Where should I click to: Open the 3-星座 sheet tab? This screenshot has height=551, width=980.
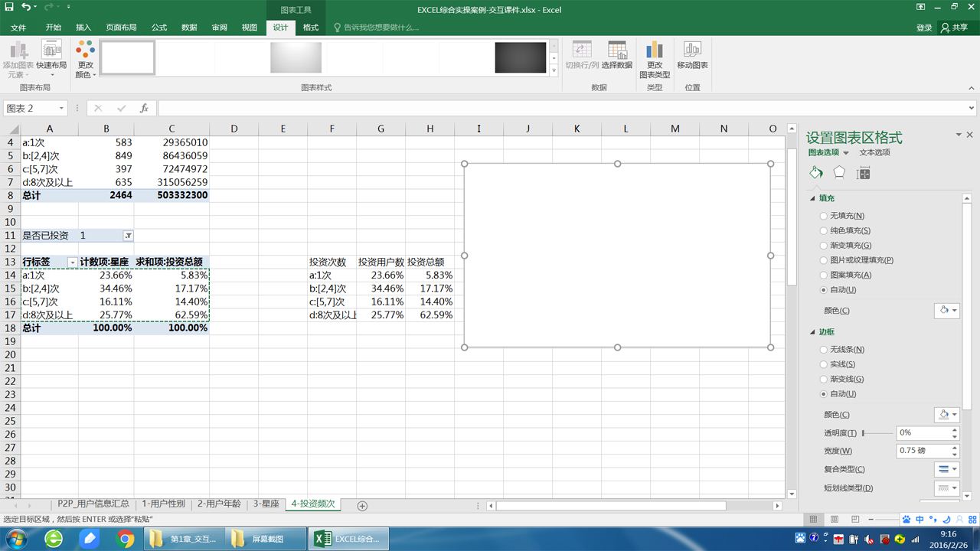coord(266,504)
